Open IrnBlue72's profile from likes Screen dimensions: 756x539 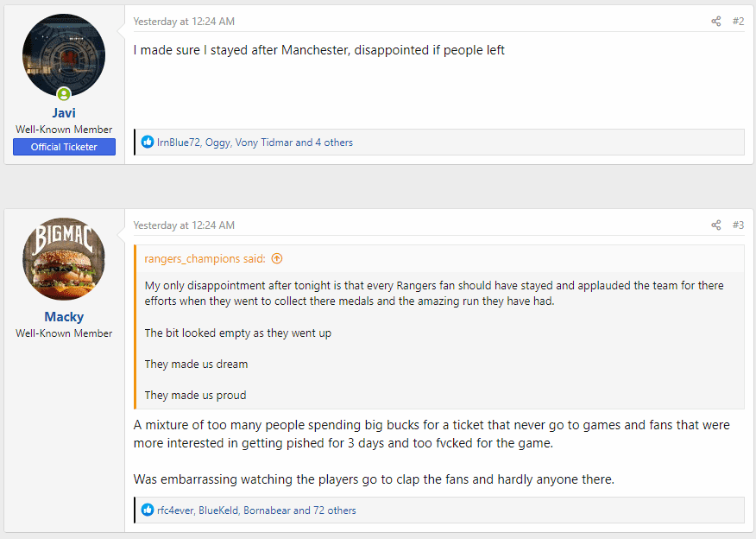179,143
